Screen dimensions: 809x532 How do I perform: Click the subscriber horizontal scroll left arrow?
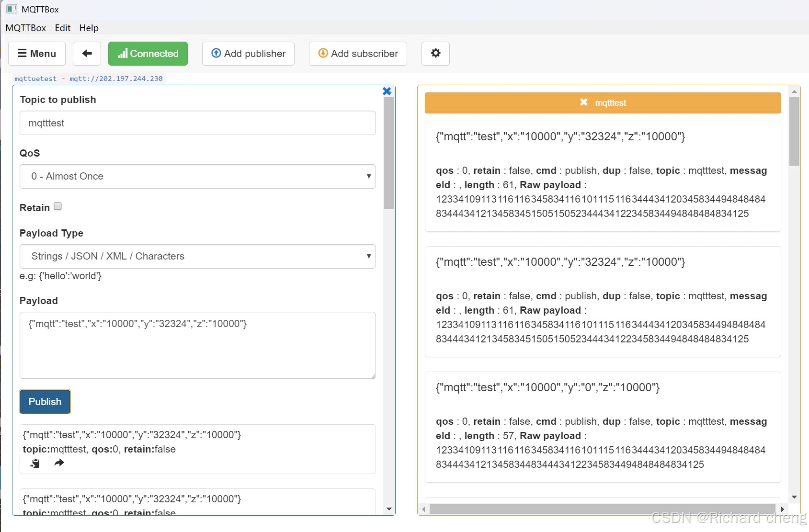pyautogui.click(x=423, y=509)
